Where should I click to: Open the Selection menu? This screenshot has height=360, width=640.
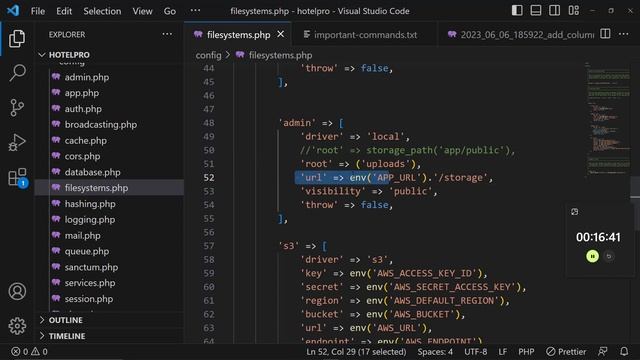(x=102, y=11)
